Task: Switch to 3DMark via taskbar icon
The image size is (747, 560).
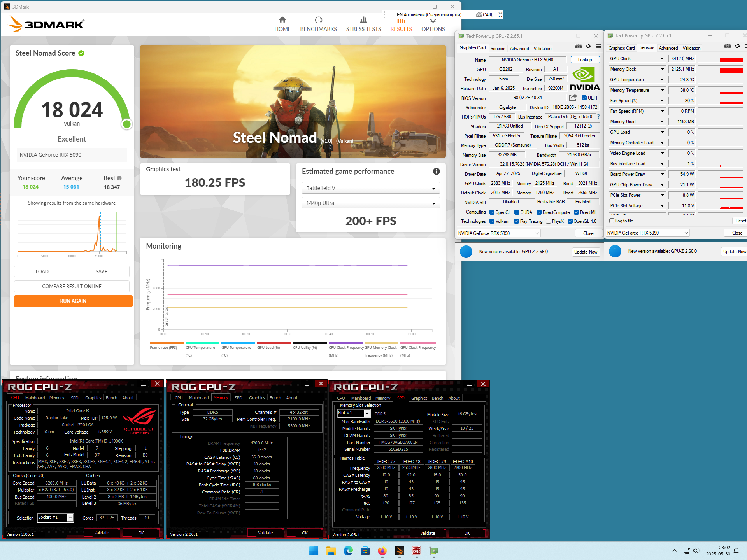Action: [399, 551]
